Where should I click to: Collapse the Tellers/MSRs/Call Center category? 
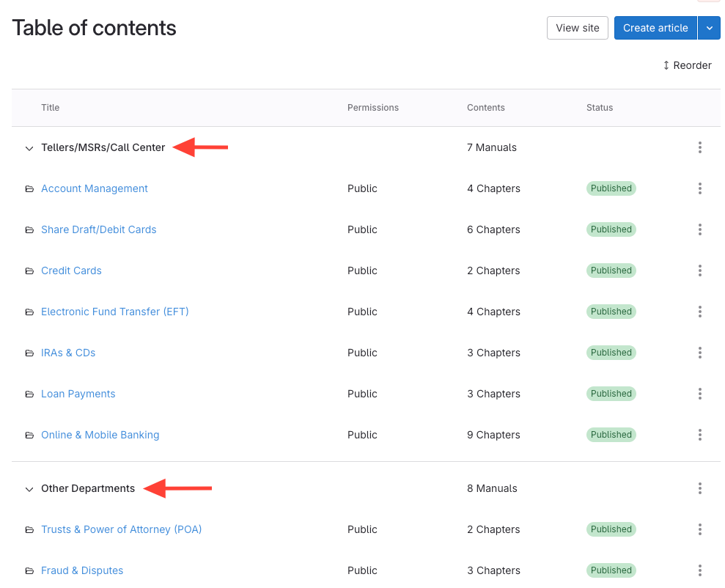pyautogui.click(x=29, y=148)
